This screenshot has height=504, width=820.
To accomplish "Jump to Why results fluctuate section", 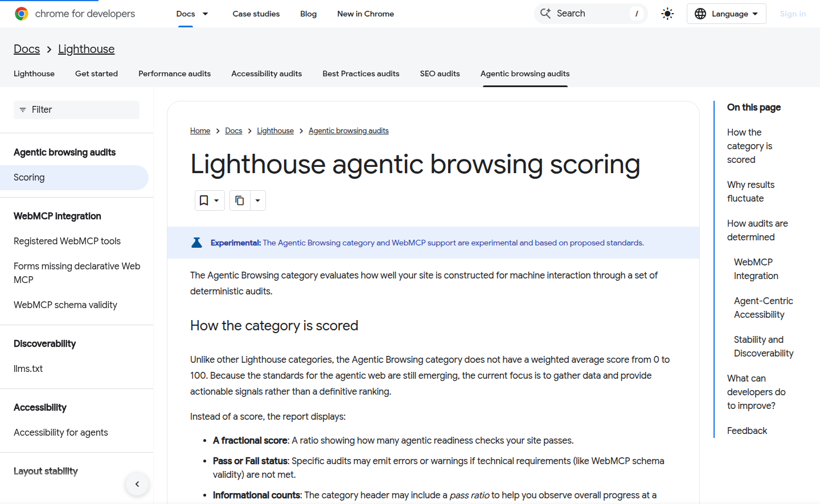I will [751, 191].
